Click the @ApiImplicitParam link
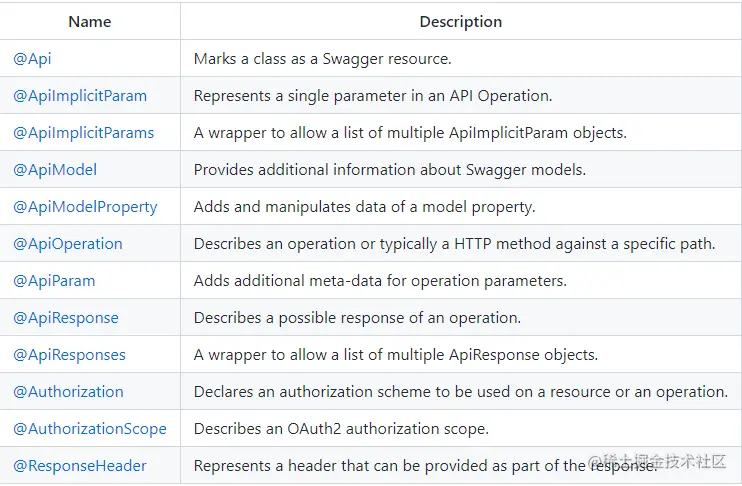This screenshot has height=486, width=742. 80,96
